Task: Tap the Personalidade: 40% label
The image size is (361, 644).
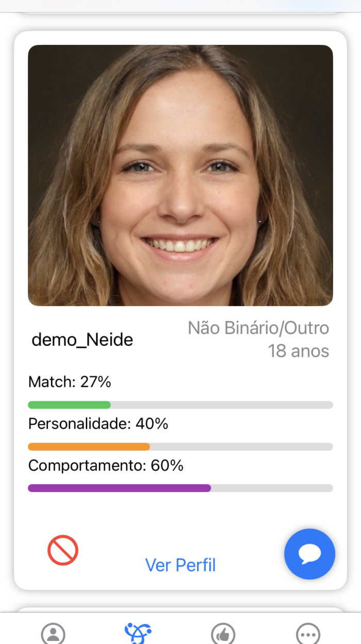Action: click(x=98, y=423)
